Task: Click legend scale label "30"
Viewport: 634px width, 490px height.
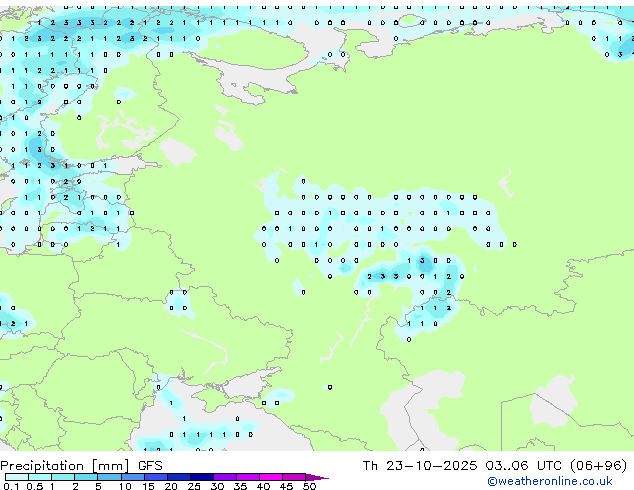Action: (x=217, y=486)
